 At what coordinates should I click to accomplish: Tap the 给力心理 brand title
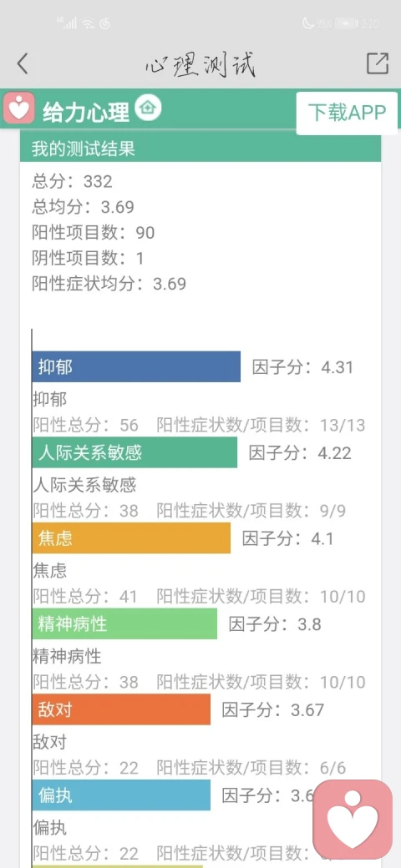86,112
